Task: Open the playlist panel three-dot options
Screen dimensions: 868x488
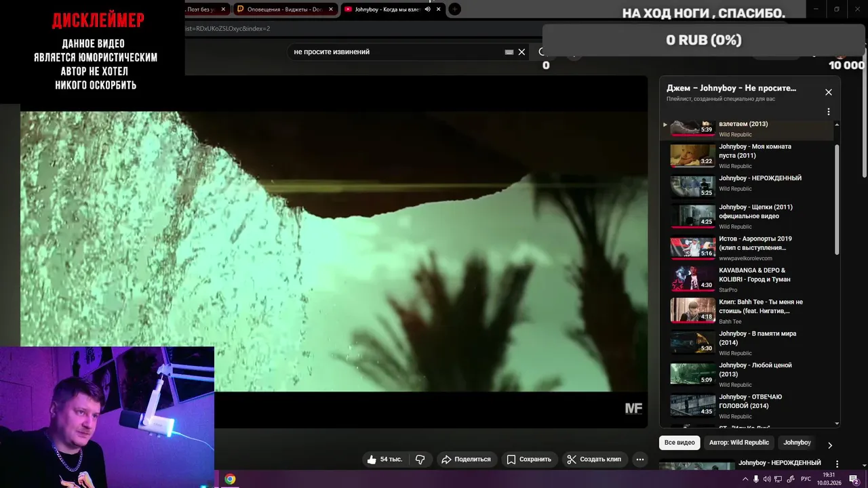Action: click(x=828, y=112)
